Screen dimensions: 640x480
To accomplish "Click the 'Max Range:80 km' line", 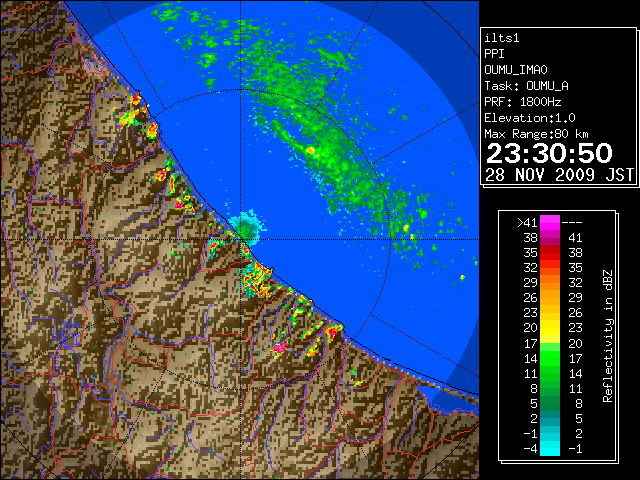I will pos(536,134).
